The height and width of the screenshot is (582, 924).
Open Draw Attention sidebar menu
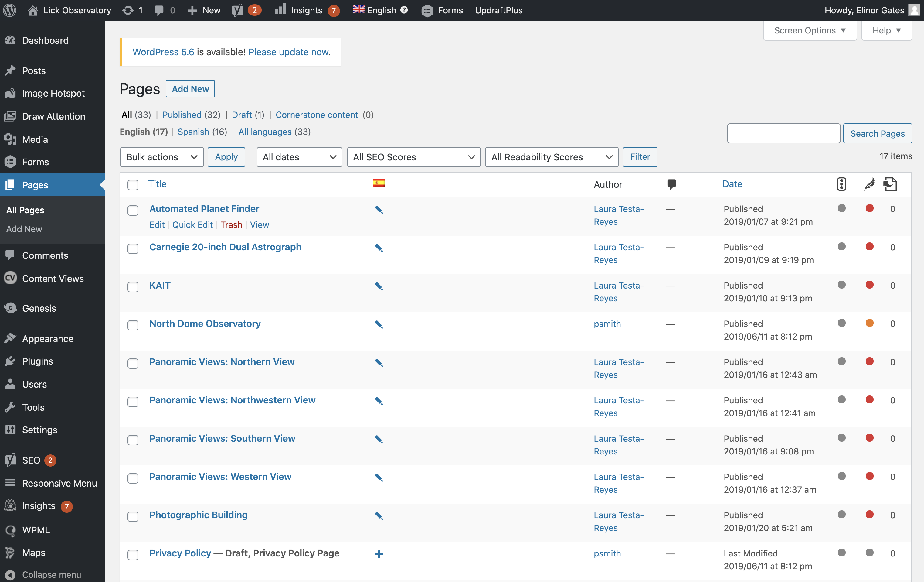(53, 116)
